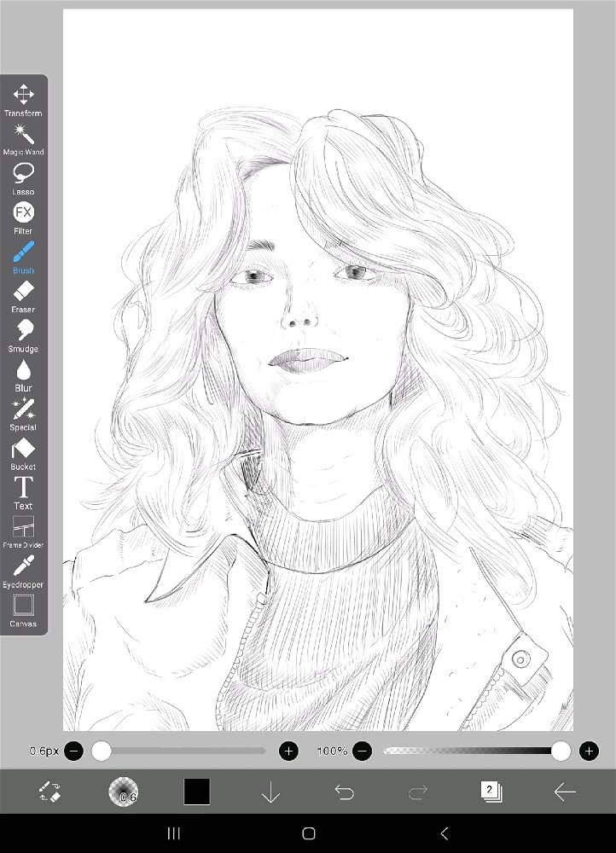616x853 pixels.
Task: Open the Canvas tool
Action: coord(23,612)
